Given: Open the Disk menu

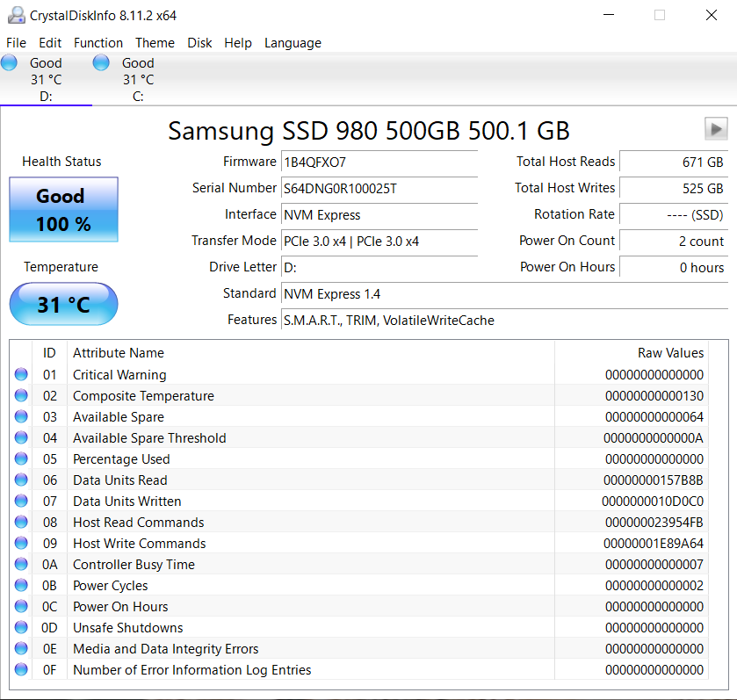Looking at the screenshot, I should (199, 43).
